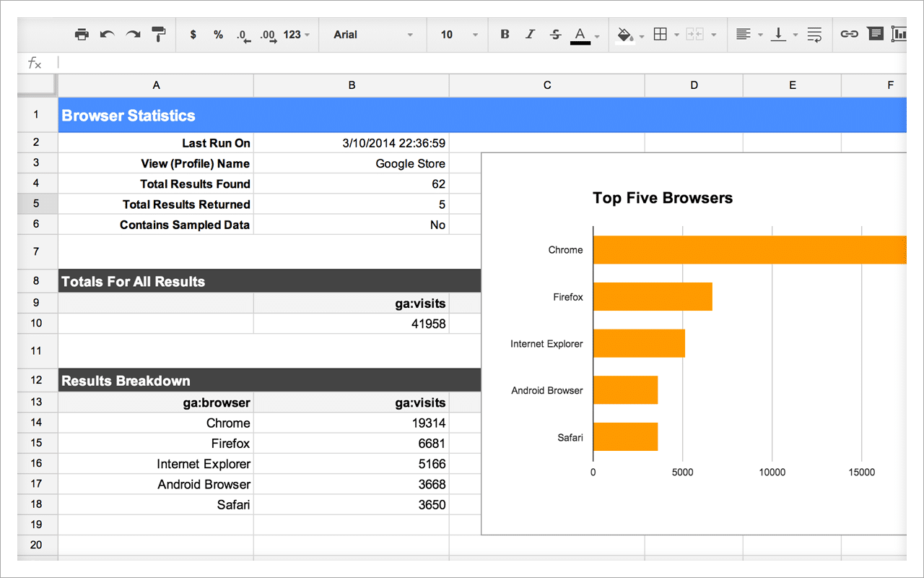Open the font size dropdown
The height and width of the screenshot is (578, 924).
pyautogui.click(x=456, y=34)
